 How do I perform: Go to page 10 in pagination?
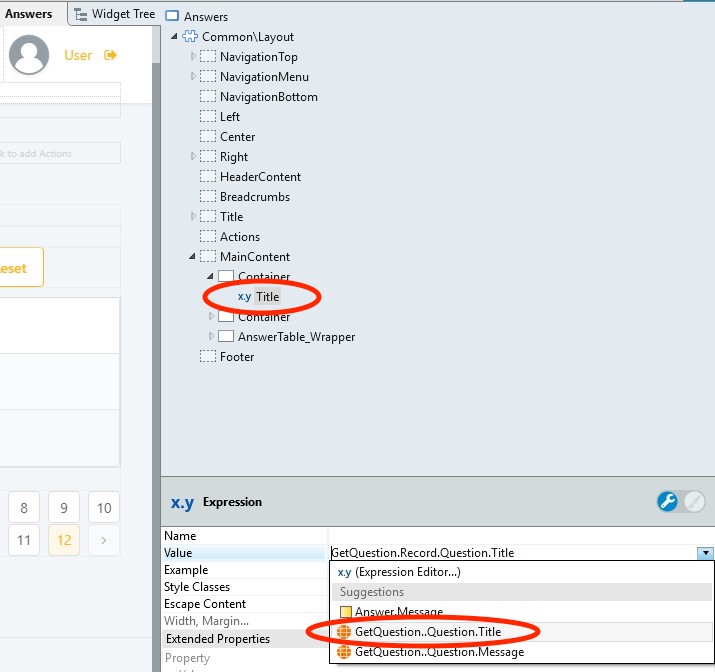(x=104, y=507)
